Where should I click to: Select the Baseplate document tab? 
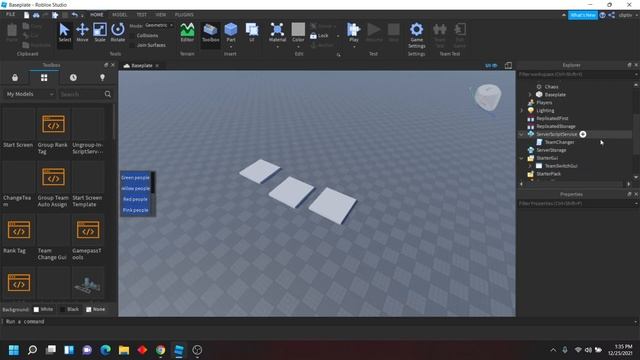[x=141, y=66]
